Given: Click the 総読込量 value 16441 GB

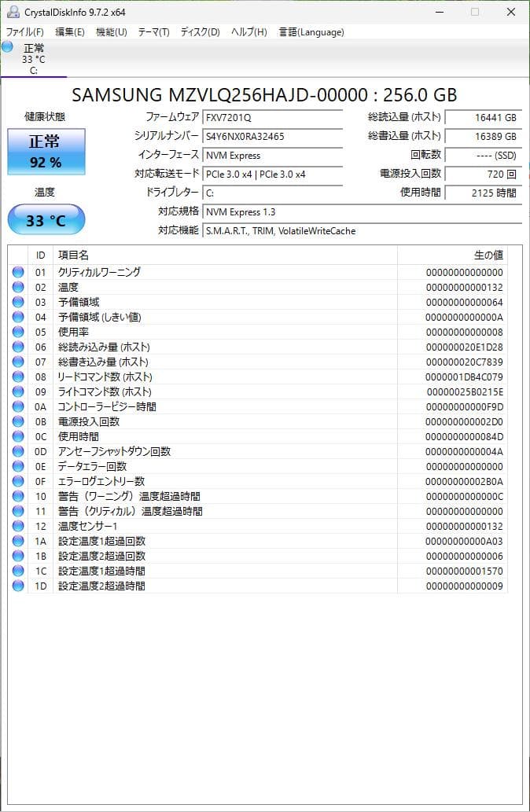Looking at the screenshot, I should click(484, 118).
